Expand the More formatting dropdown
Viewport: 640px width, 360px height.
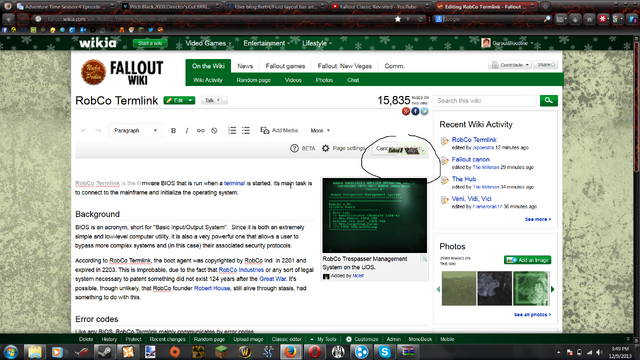pyautogui.click(x=320, y=131)
